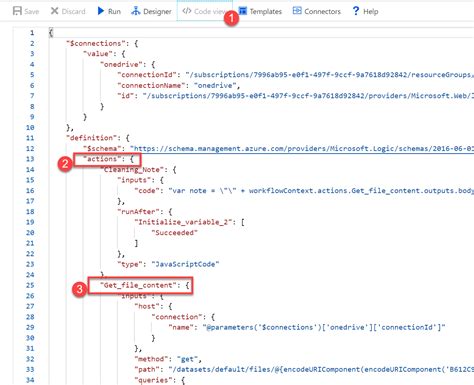The image size is (474, 385).
Task: Click the Templates label in the toolbar
Action: [x=266, y=12]
